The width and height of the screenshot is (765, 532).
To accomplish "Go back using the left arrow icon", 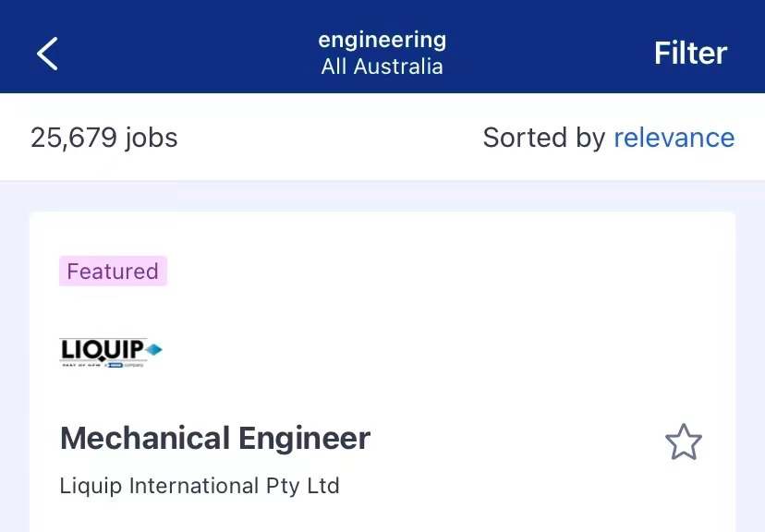I will click(x=47, y=54).
